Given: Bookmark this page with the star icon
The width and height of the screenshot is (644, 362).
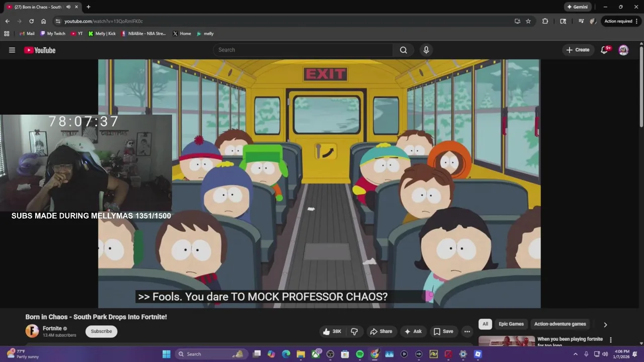Looking at the screenshot, I should click(528, 21).
